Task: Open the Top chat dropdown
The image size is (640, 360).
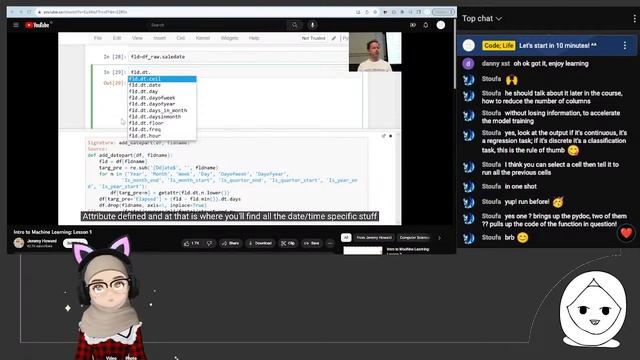Action: [482, 18]
